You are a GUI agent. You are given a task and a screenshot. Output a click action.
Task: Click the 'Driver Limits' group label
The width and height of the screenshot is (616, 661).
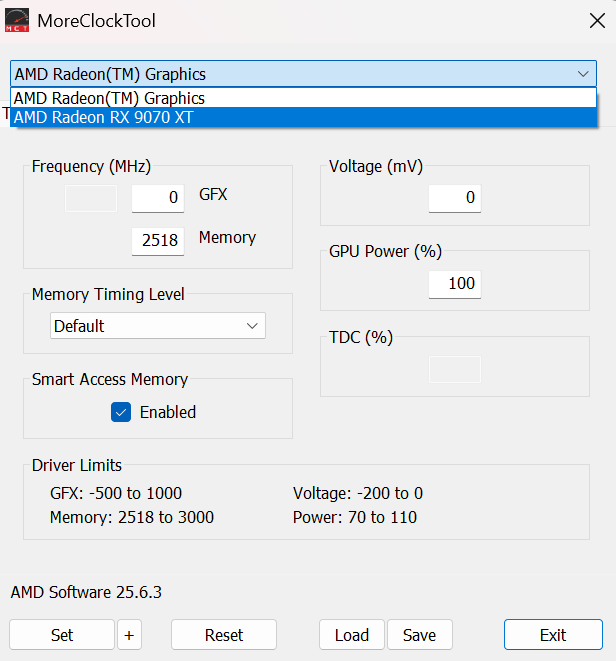tap(77, 465)
